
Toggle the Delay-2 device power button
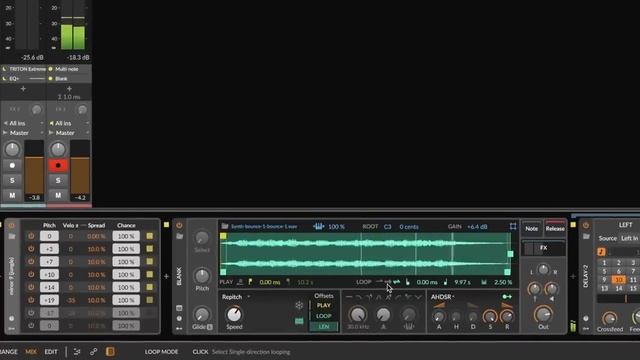586,225
